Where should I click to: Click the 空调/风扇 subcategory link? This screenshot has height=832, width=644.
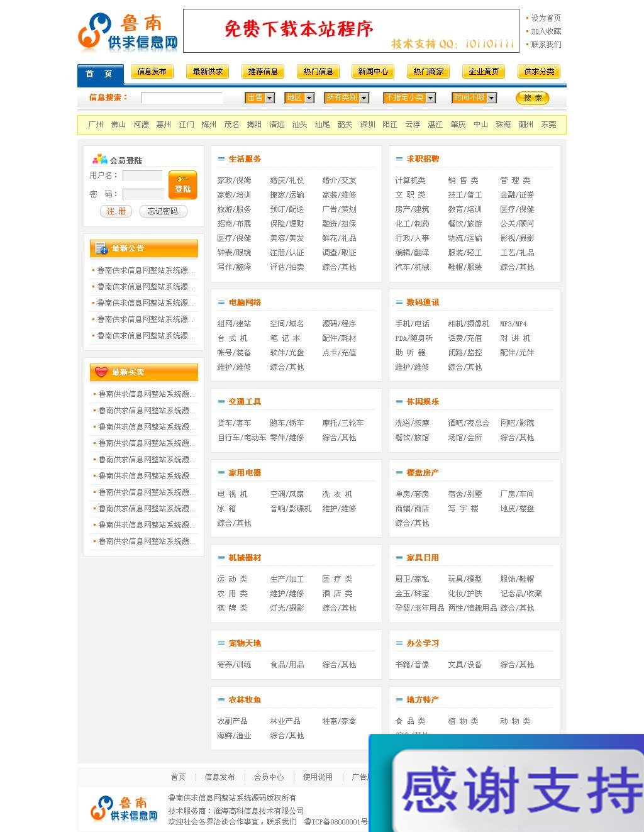coord(287,494)
